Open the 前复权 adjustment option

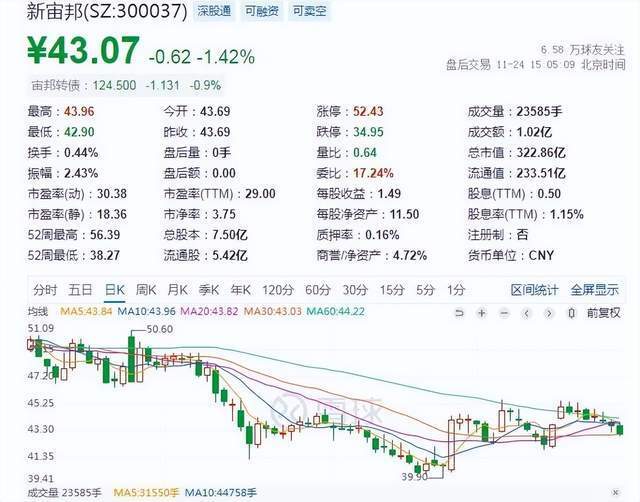tap(603, 313)
